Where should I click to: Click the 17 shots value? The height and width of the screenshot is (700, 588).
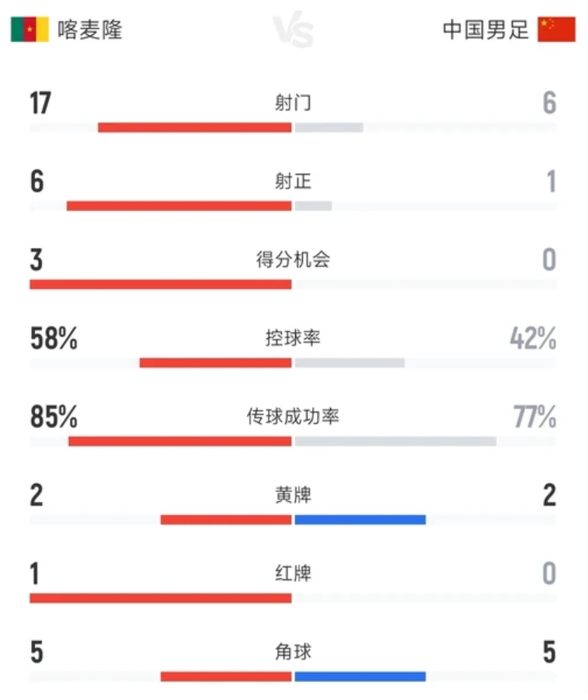click(40, 103)
